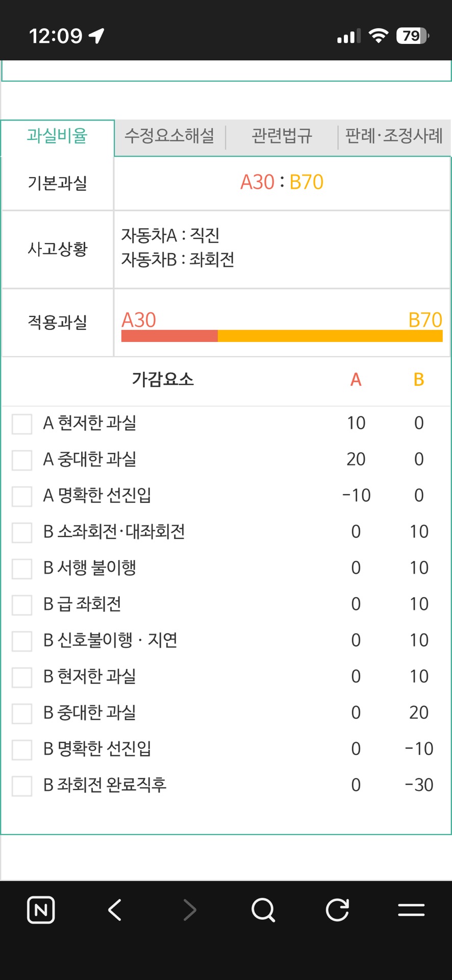Tap the Naver home N icon

click(41, 910)
